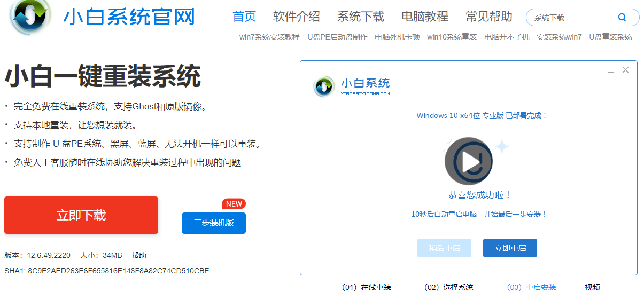Viewport: 644px width, 307px height.
Task: Click the search magnifier icon
Action: coord(622,17)
